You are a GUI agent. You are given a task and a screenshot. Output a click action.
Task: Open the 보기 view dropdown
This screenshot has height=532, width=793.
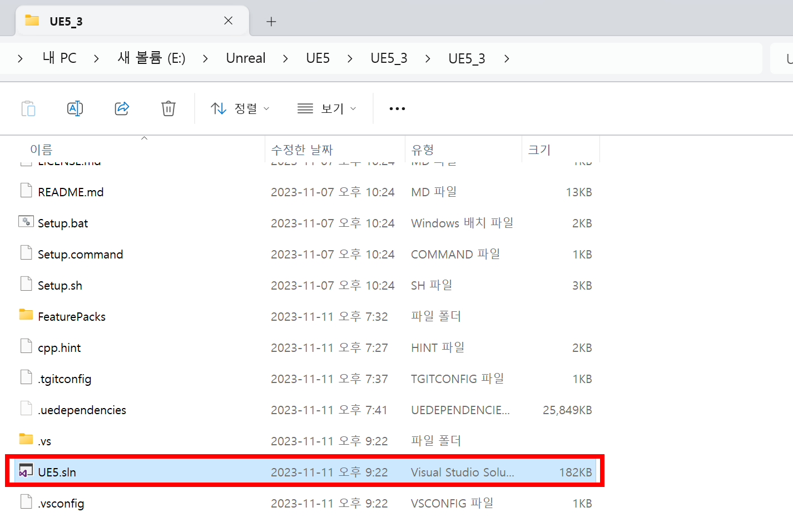pos(327,108)
